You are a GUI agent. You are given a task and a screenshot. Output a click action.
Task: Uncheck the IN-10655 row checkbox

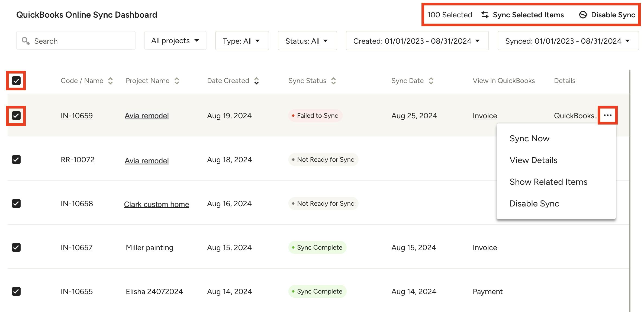tap(16, 291)
